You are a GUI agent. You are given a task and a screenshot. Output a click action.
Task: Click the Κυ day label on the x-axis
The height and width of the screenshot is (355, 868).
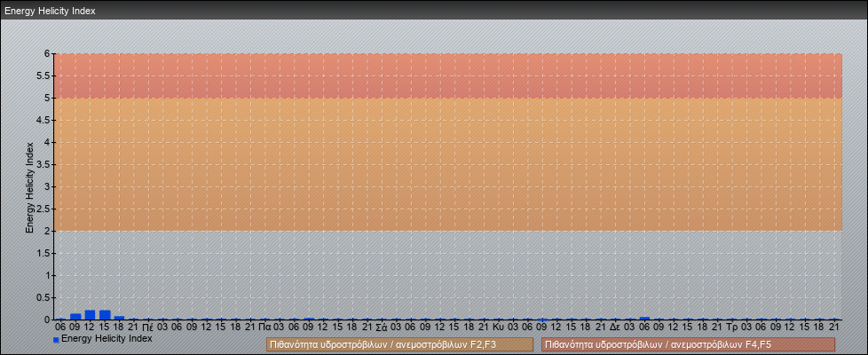498,327
